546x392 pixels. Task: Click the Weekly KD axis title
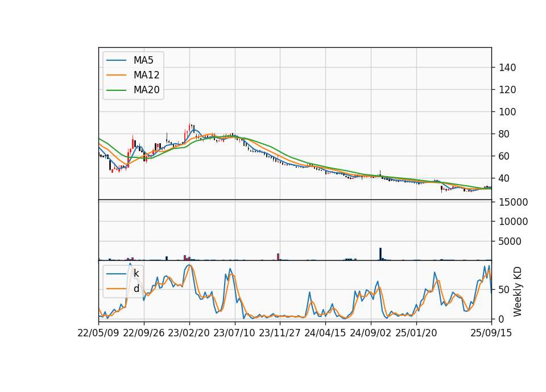[518, 291]
